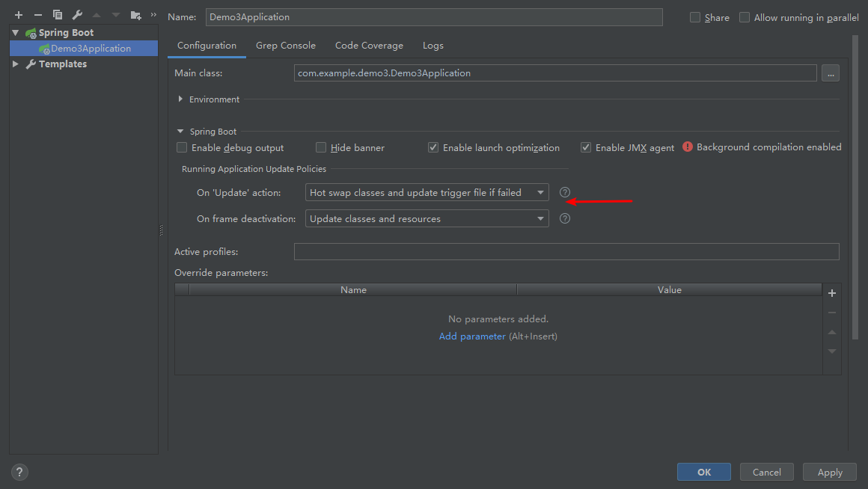Enable debug output checkbox
This screenshot has height=489, width=868.
click(182, 148)
